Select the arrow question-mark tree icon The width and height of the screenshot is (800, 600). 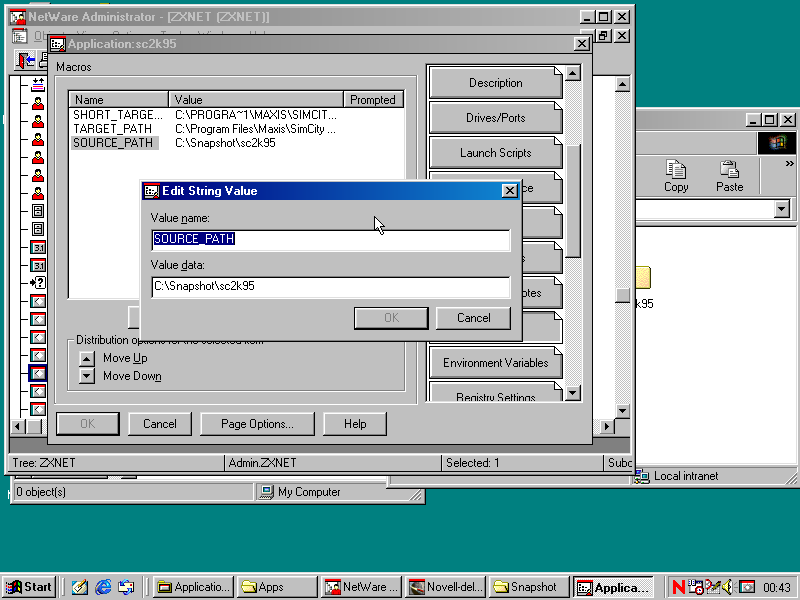pyautogui.click(x=38, y=283)
